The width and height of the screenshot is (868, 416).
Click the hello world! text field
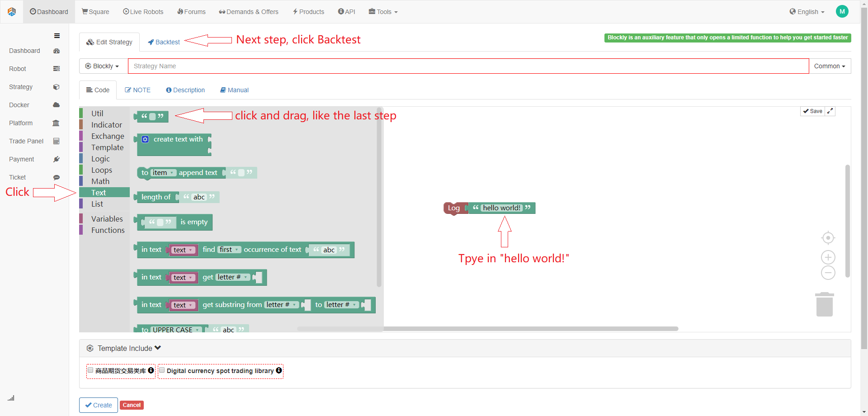click(x=502, y=208)
